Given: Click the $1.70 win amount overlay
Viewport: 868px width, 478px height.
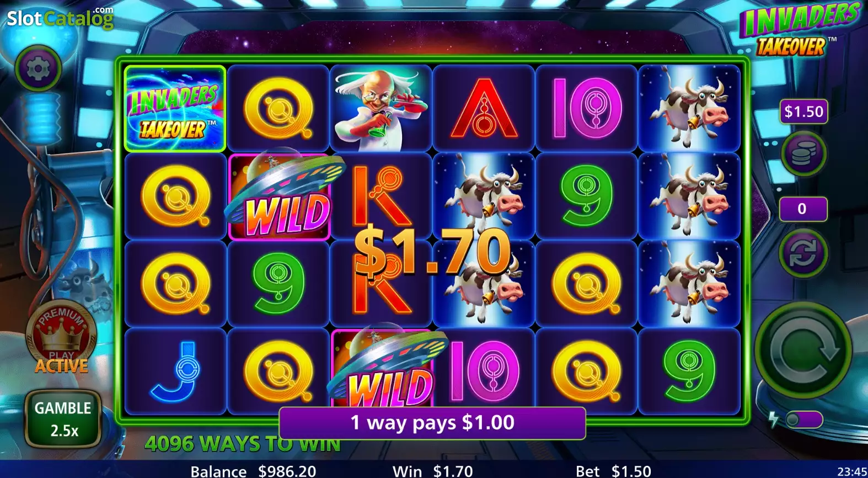Looking at the screenshot, I should point(432,252).
